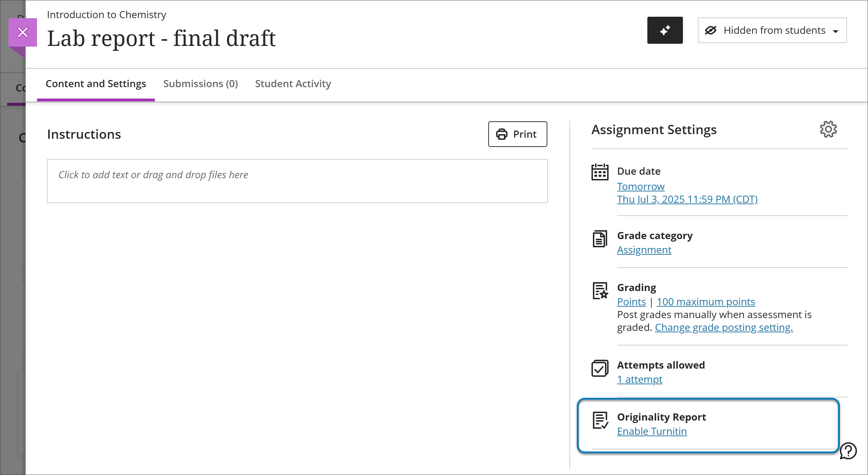Click the Print button

pyautogui.click(x=517, y=134)
